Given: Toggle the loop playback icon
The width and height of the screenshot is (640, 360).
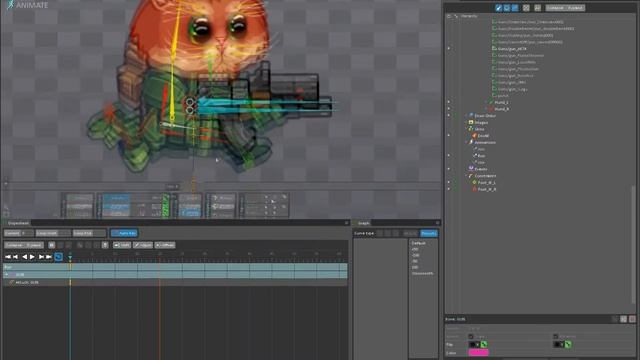Looking at the screenshot, I should tap(58, 257).
